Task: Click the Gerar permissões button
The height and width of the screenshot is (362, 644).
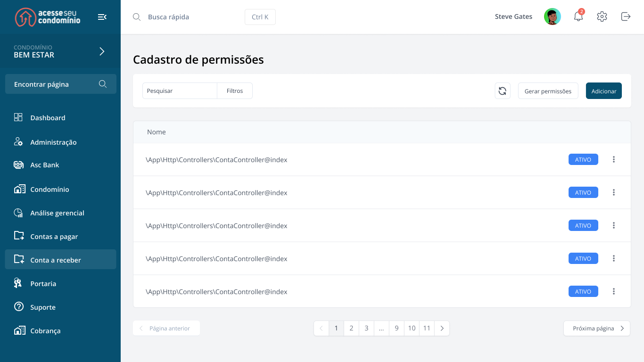Action: click(548, 91)
